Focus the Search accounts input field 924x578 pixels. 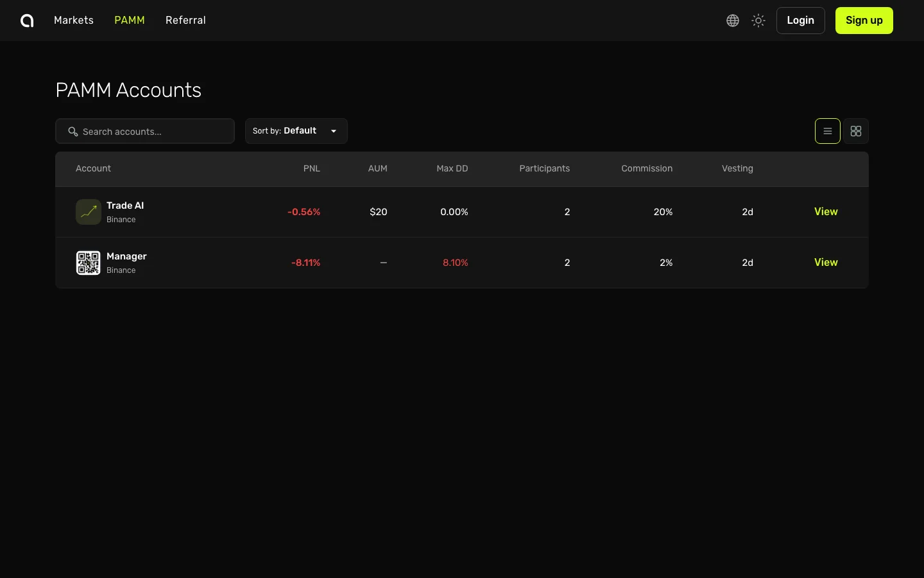(154, 132)
